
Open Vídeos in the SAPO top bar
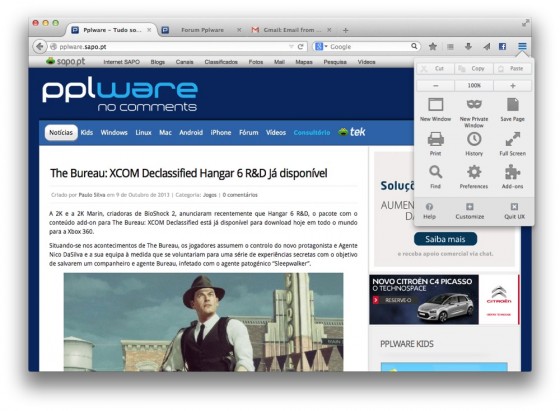pyautogui.click(x=366, y=62)
